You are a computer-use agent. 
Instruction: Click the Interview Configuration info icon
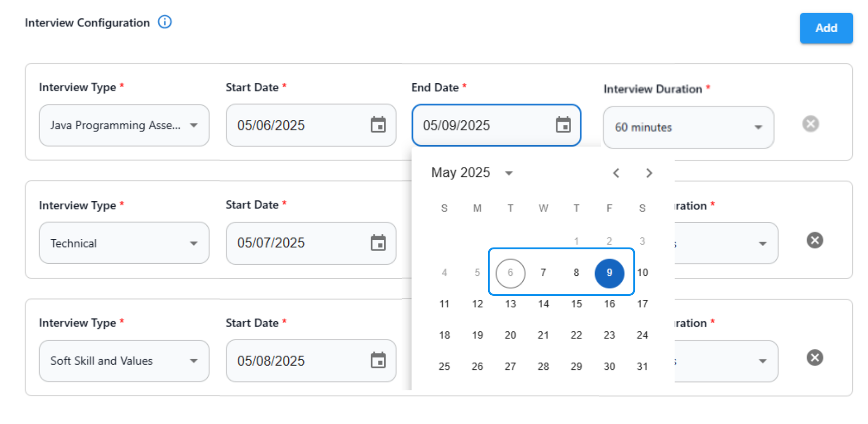(165, 22)
